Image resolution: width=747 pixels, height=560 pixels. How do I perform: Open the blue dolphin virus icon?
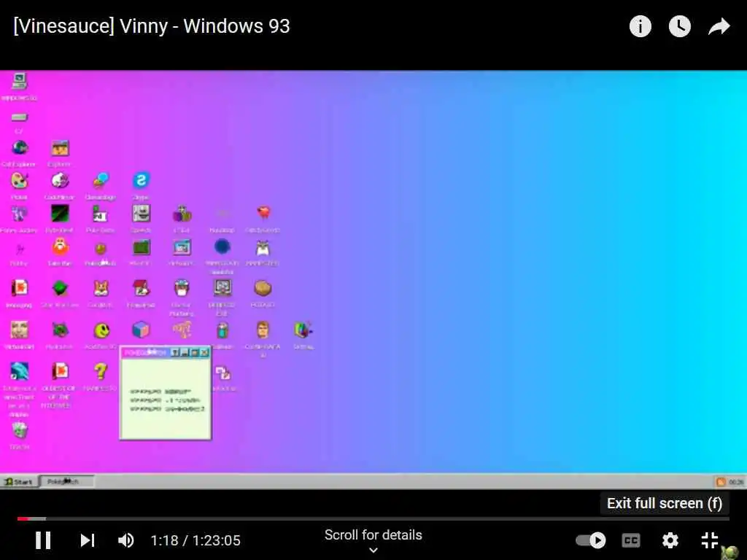click(x=19, y=371)
